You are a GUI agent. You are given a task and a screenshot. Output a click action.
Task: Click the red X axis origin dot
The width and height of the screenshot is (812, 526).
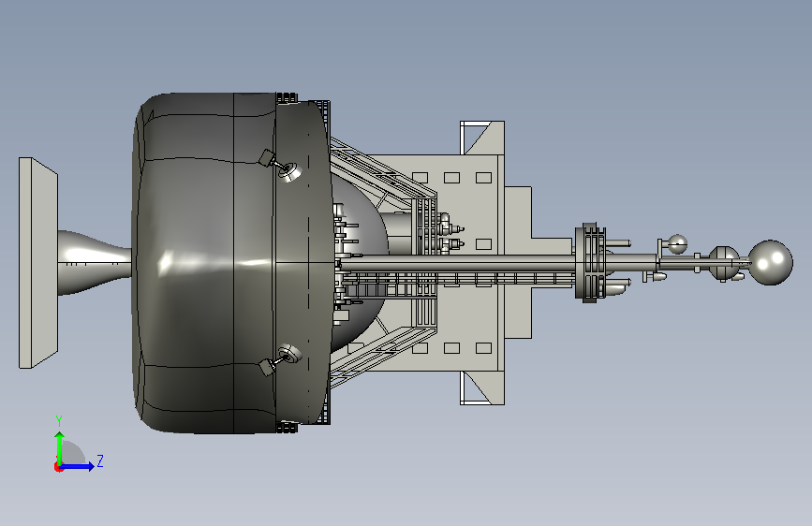point(58,467)
